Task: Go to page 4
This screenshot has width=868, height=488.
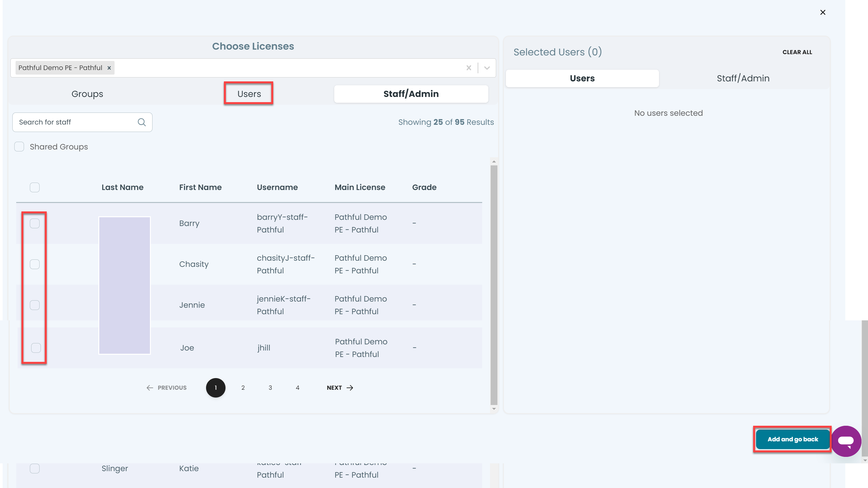Action: (298, 387)
